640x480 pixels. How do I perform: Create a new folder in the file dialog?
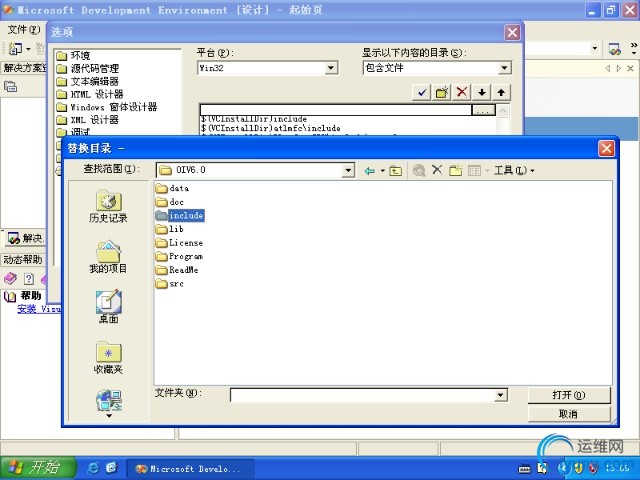click(x=456, y=170)
